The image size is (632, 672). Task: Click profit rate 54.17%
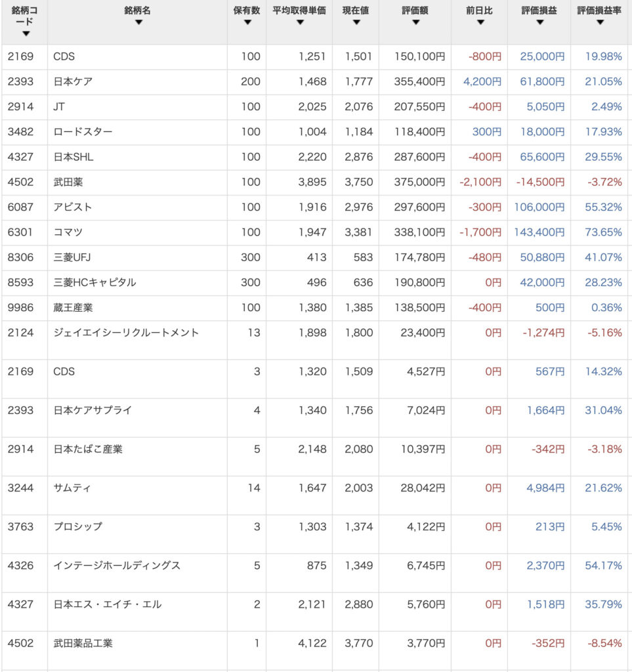[x=603, y=565]
